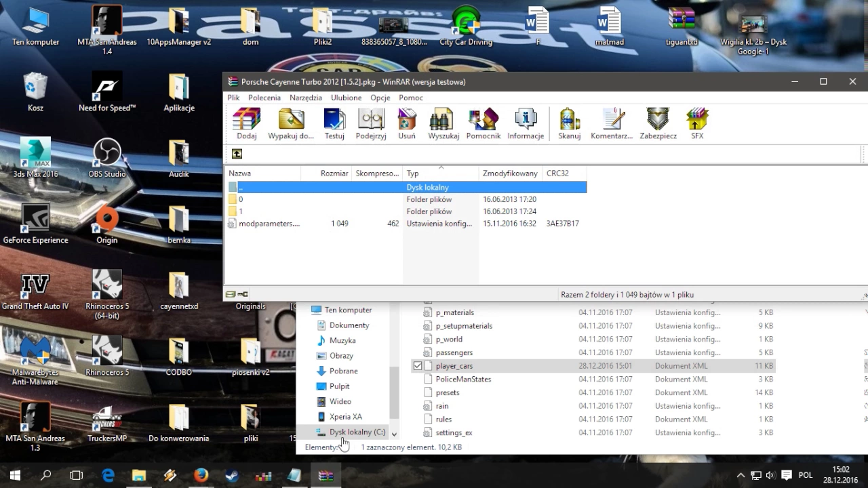Open the Ulubione menu
Screen dimensions: 868x488
[x=347, y=98]
